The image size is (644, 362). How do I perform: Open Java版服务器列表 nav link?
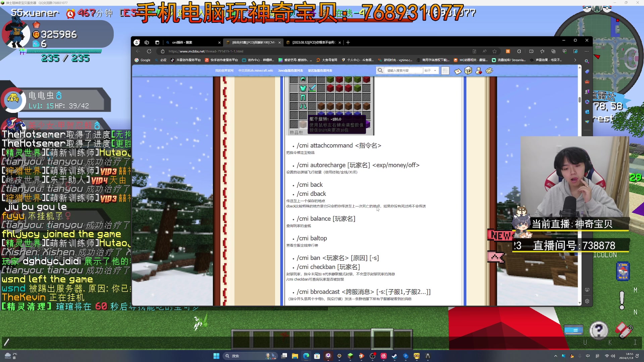290,71
